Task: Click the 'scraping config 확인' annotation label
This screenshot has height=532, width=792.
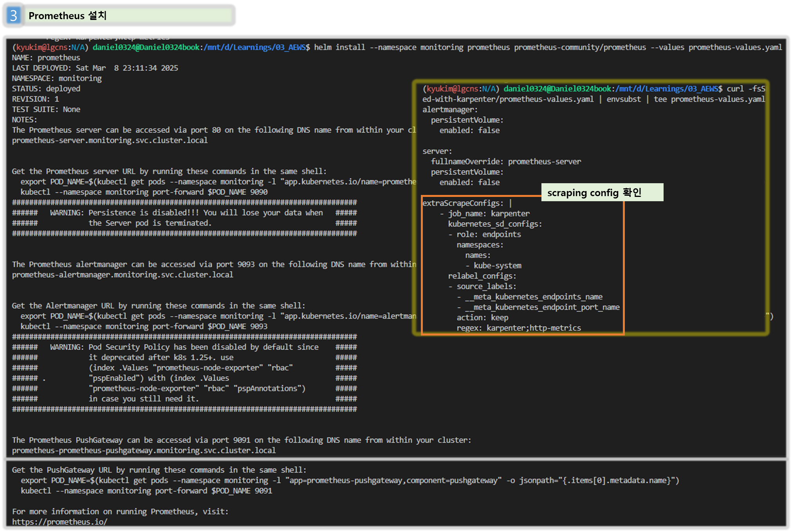Action: point(594,193)
